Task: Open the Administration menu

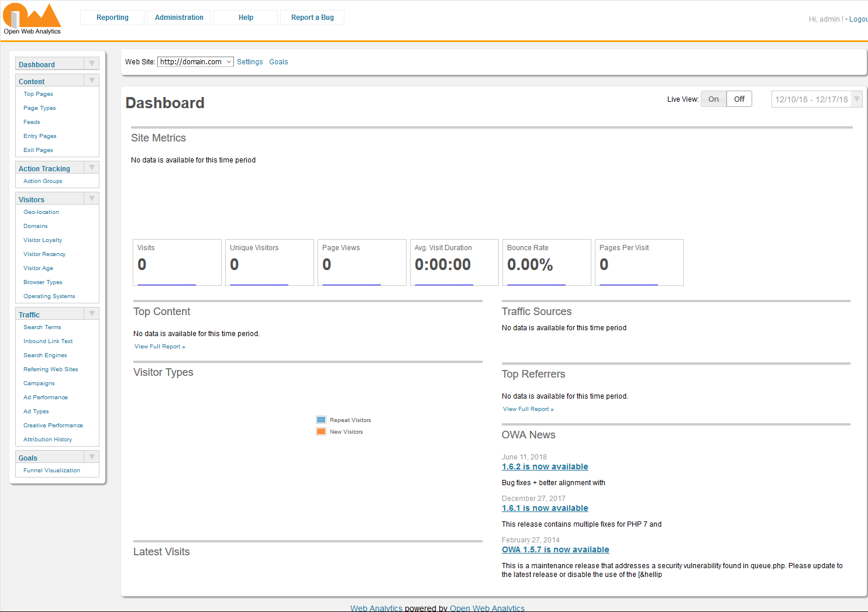Action: (179, 18)
